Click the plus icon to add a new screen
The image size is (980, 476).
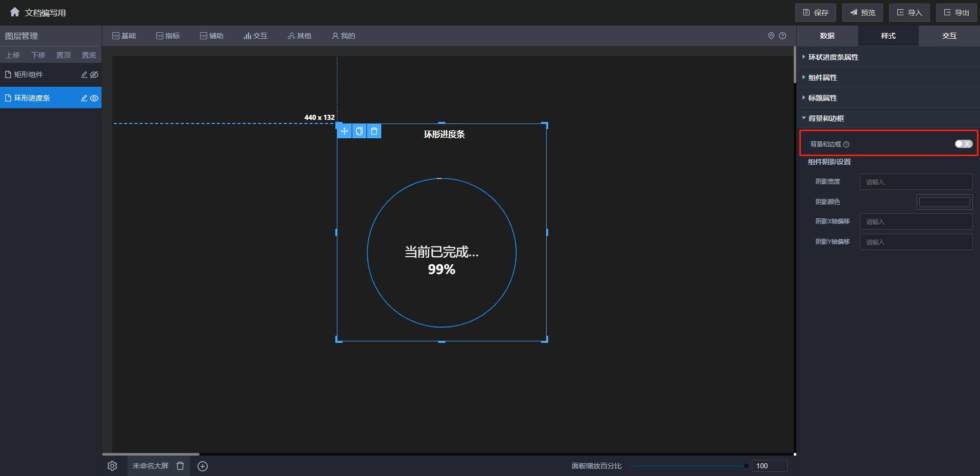(203, 466)
